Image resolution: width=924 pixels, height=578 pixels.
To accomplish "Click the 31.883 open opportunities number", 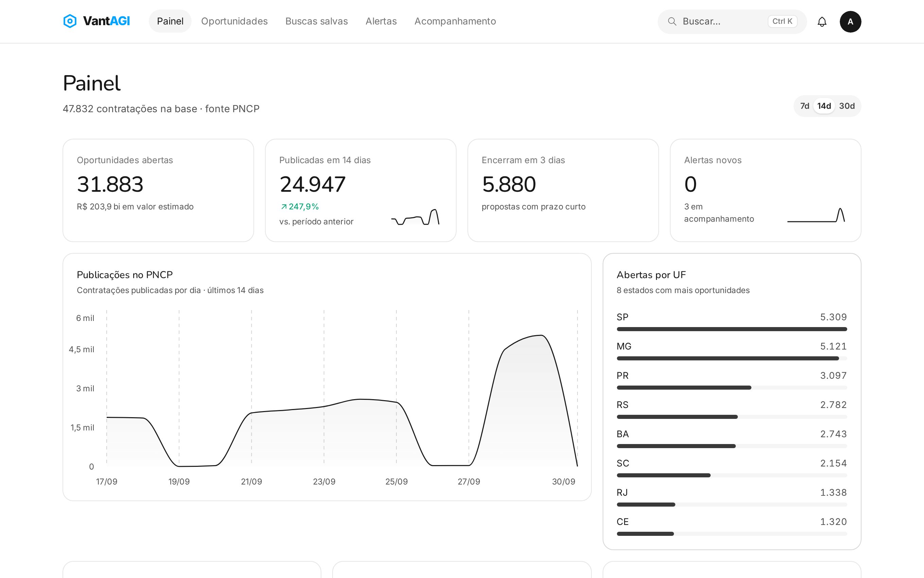I will [x=110, y=184].
